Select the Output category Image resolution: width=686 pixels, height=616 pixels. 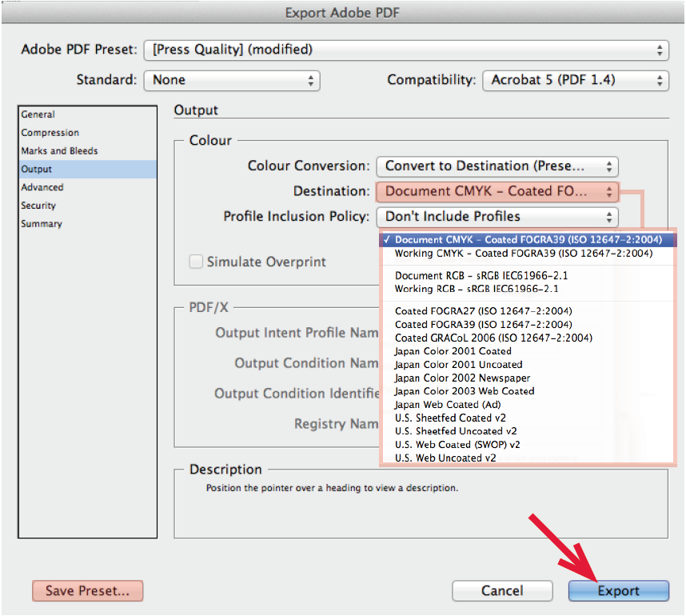tap(87, 169)
